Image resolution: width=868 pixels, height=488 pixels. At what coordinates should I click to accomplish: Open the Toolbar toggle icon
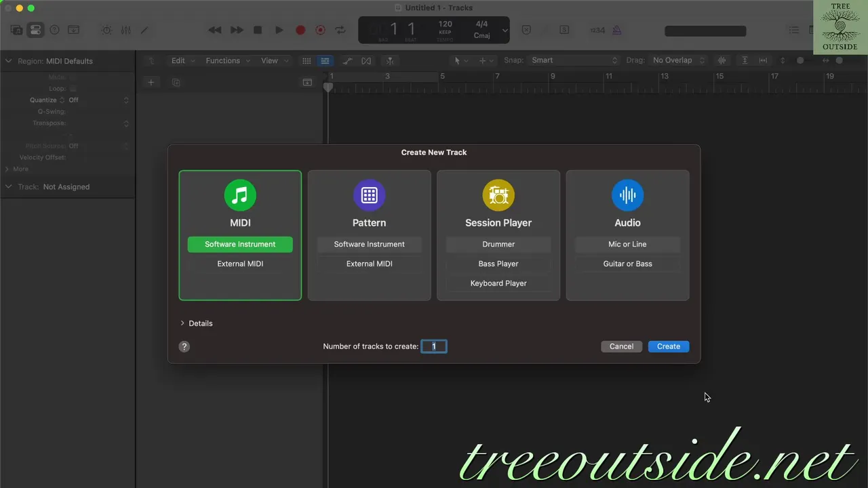pyautogui.click(x=73, y=30)
